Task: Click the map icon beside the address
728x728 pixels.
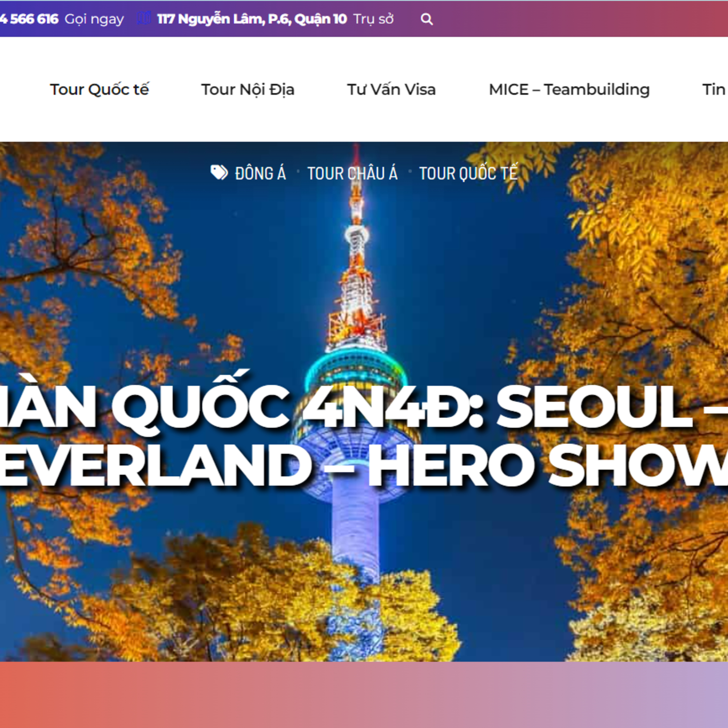Action: coord(144,18)
